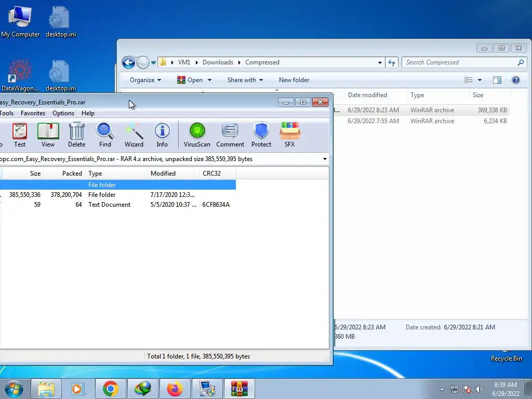Select the DataWagon desktop shortcut
532x399 pixels.
point(20,75)
